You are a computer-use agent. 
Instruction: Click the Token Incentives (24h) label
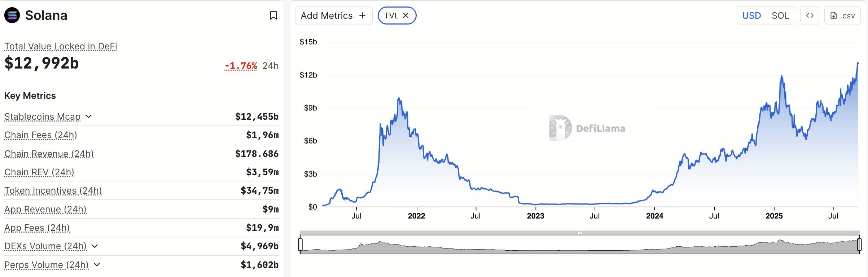click(x=53, y=190)
